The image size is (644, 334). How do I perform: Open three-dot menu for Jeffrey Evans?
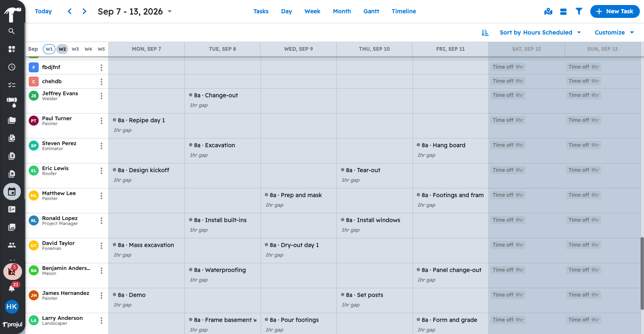click(x=101, y=96)
